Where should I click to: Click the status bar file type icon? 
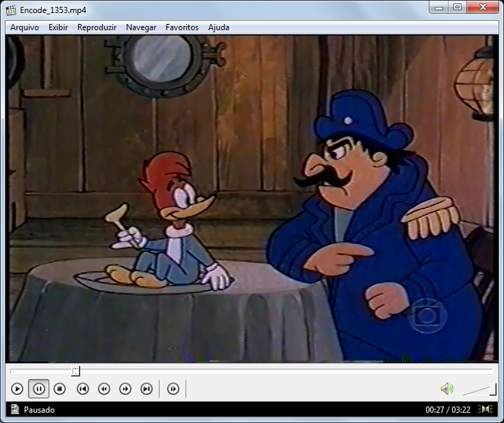[x=15, y=409]
